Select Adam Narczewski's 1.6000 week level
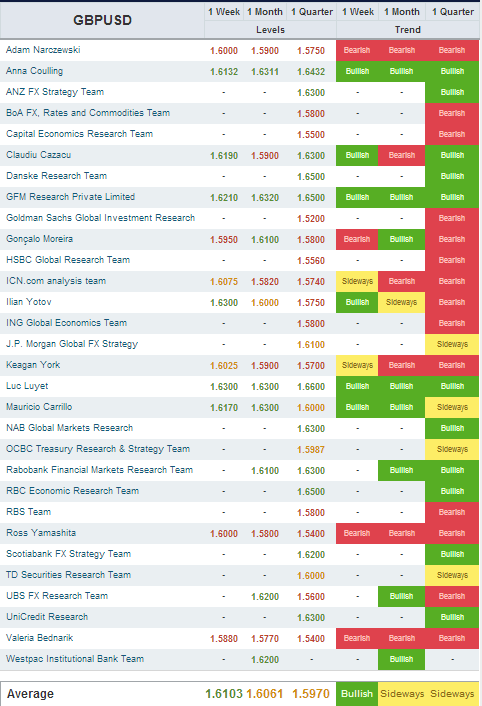 (x=224, y=50)
